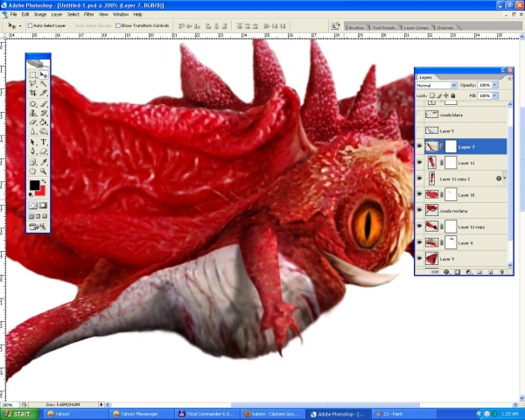Select the Crop tool
The height and width of the screenshot is (420, 525).
33,93
